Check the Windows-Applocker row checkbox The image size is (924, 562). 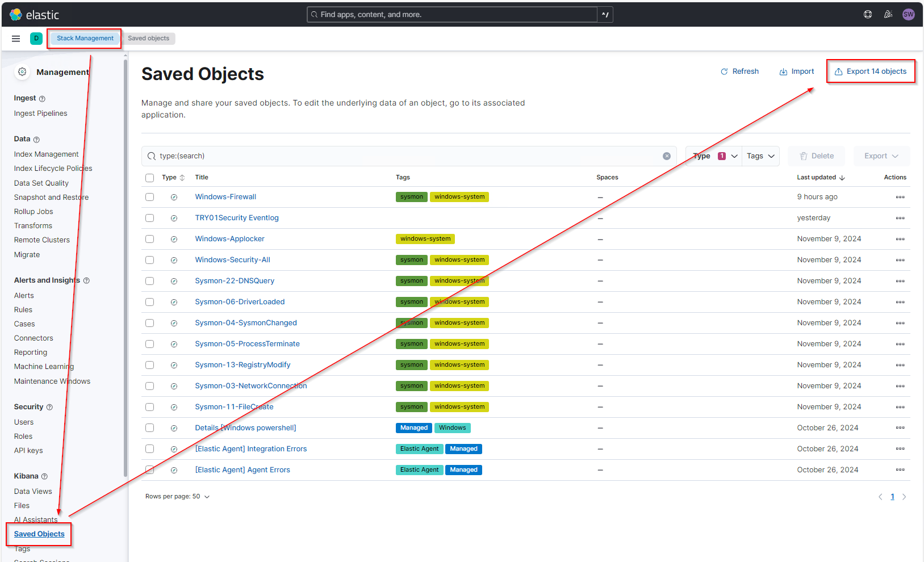pyautogui.click(x=149, y=239)
